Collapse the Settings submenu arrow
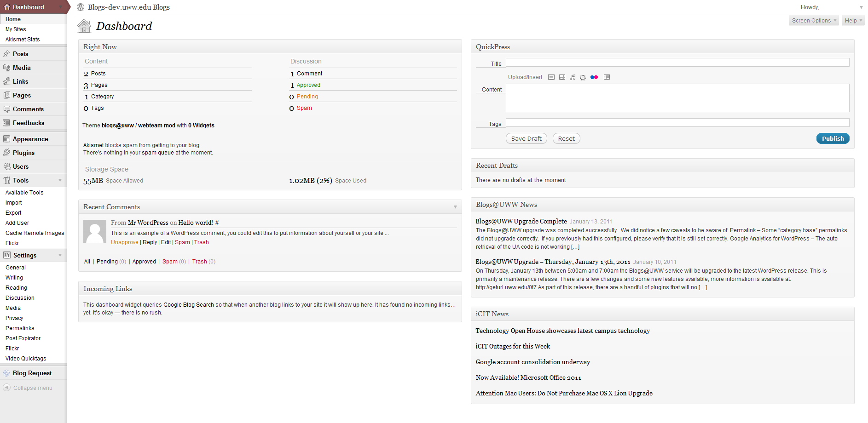This screenshot has height=423, width=868. [60, 255]
